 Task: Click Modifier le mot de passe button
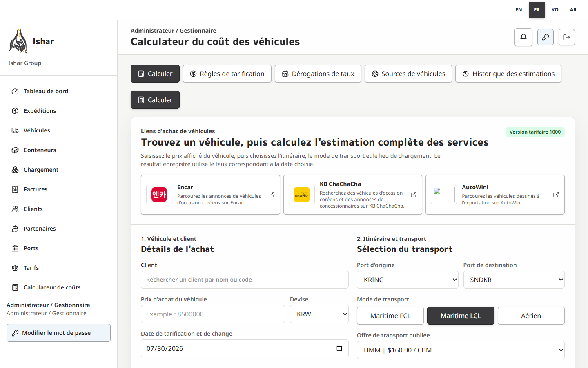pyautogui.click(x=58, y=333)
